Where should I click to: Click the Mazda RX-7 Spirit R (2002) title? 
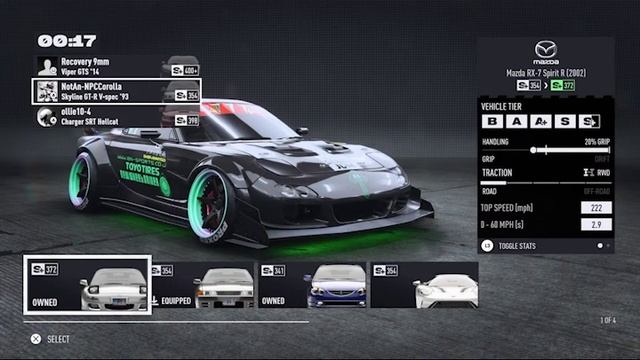pos(546,73)
